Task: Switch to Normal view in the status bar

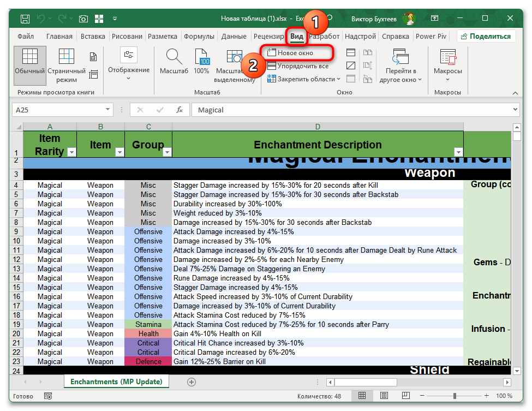Action: 362,396
